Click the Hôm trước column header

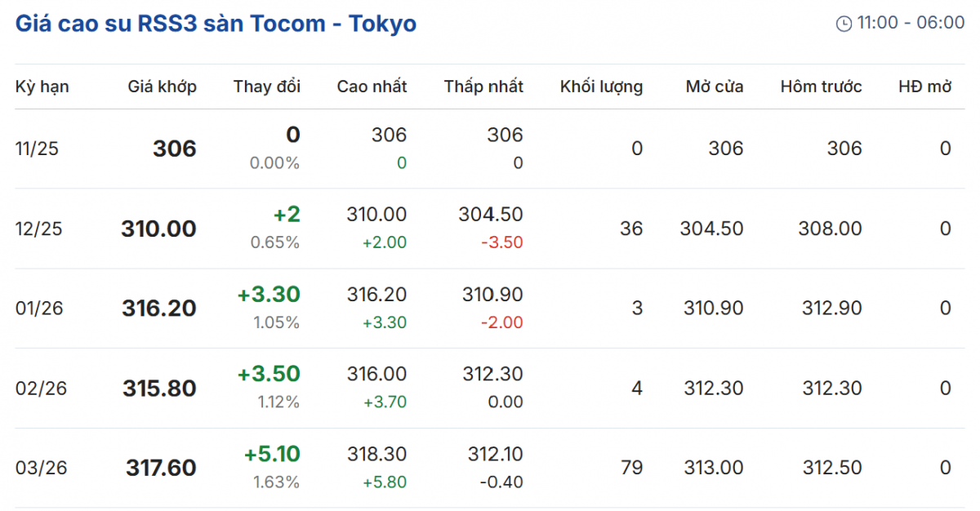(x=821, y=87)
